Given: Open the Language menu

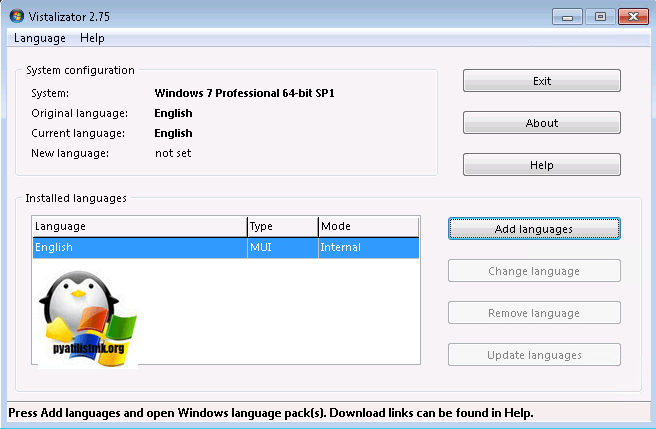Looking at the screenshot, I should (x=40, y=38).
